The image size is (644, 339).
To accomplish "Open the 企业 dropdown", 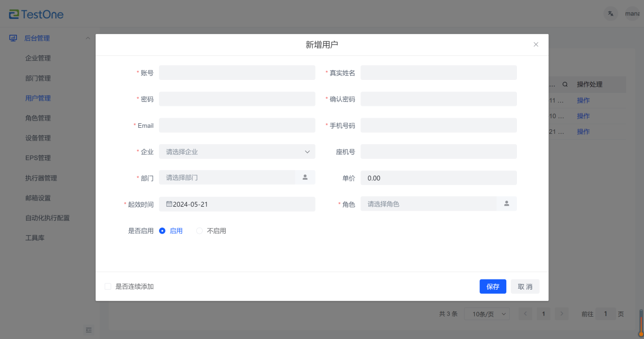I will coord(237,152).
